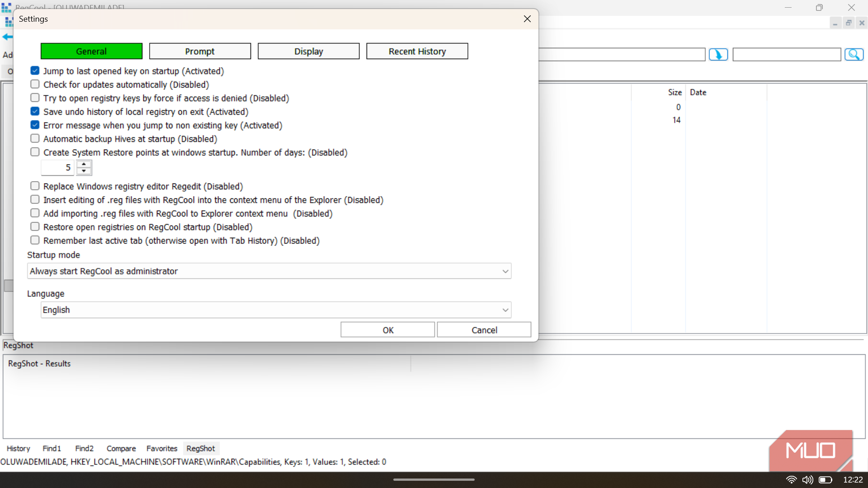Uncheck Save undo history of local registry
Screen dimensions: 868x488
point(35,111)
